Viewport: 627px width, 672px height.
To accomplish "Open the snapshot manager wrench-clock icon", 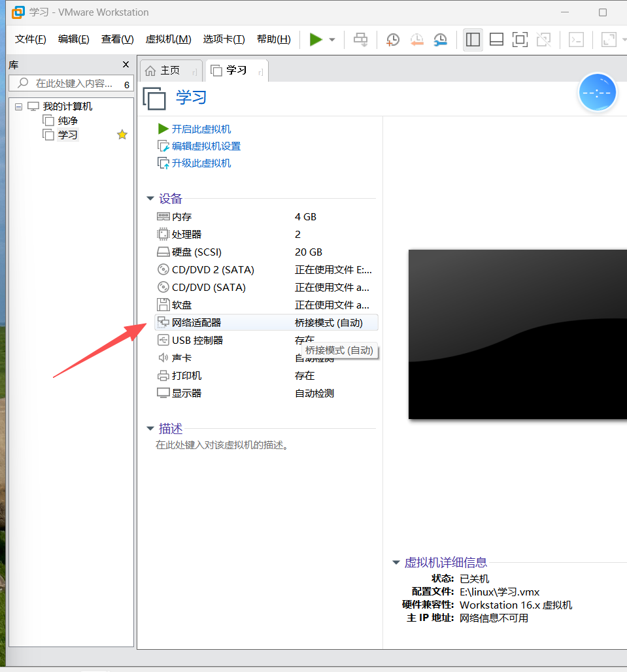I will tap(440, 39).
